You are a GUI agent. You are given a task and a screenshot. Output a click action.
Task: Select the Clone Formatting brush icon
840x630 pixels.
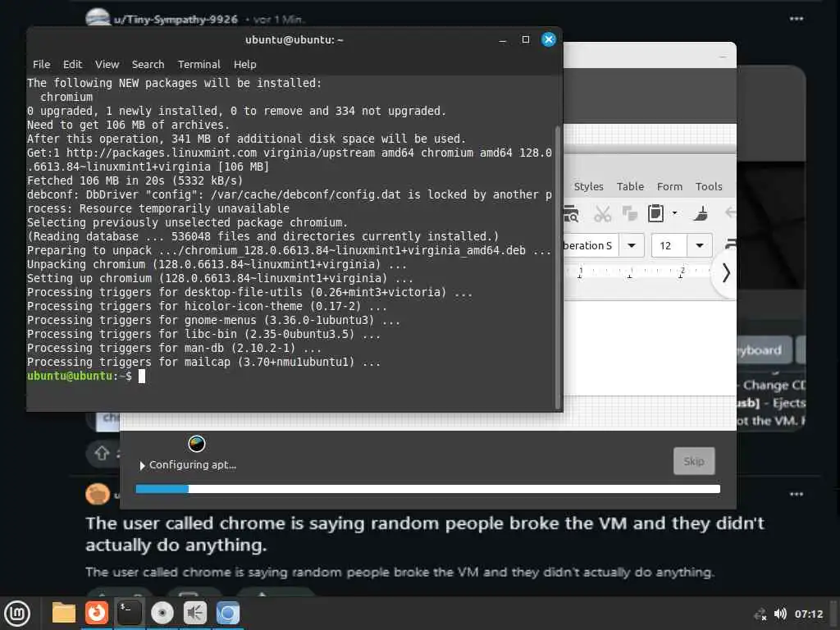click(x=701, y=214)
